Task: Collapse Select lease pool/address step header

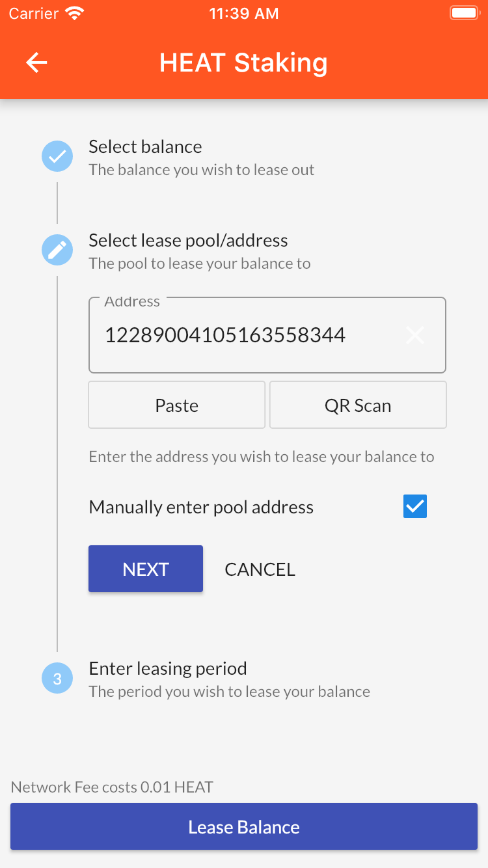Action: (200, 251)
